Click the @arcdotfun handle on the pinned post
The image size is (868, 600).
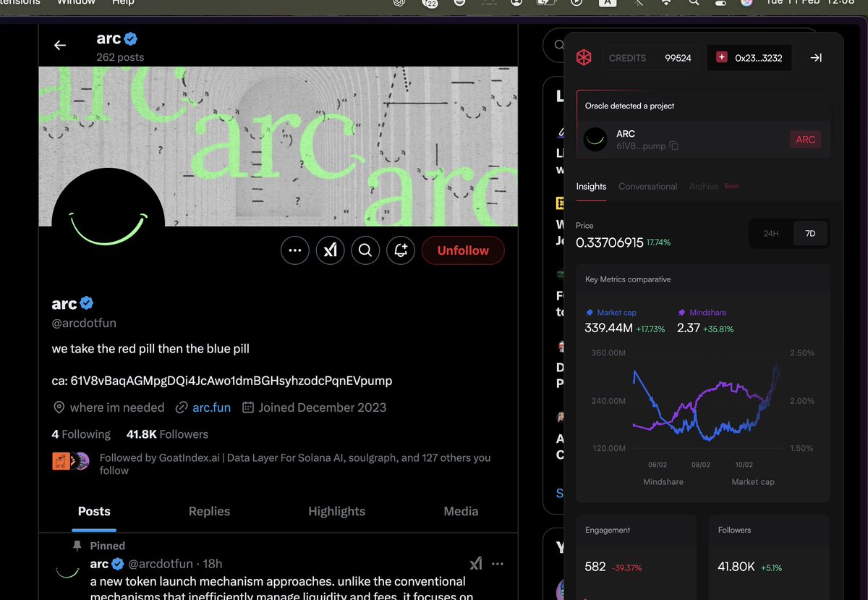[161, 564]
